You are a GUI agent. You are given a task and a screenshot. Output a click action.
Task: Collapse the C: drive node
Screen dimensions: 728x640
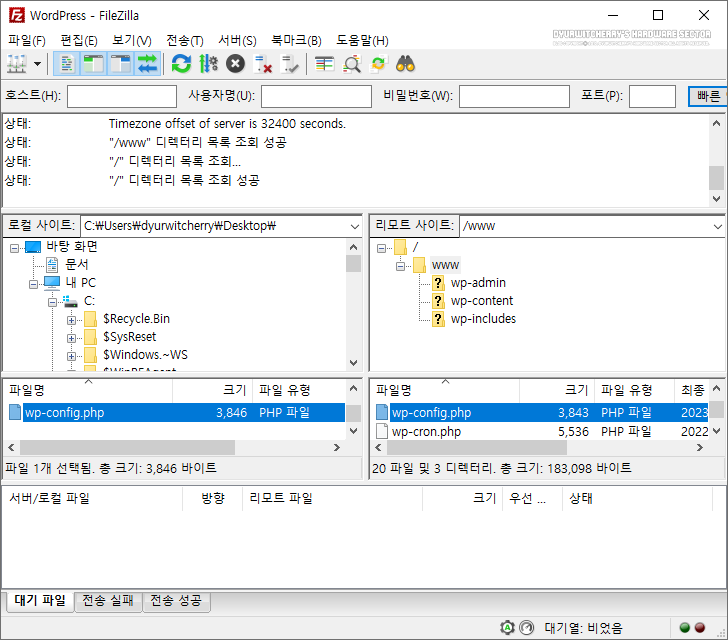(52, 302)
